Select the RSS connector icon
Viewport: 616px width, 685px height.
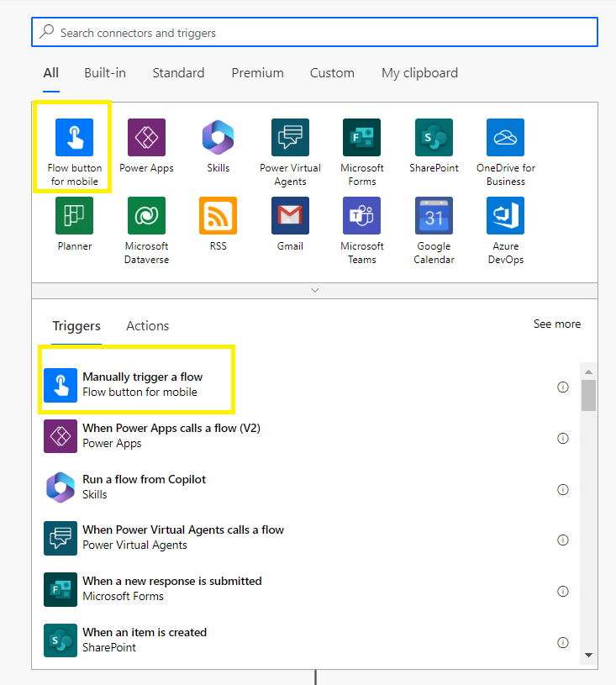pyautogui.click(x=218, y=216)
